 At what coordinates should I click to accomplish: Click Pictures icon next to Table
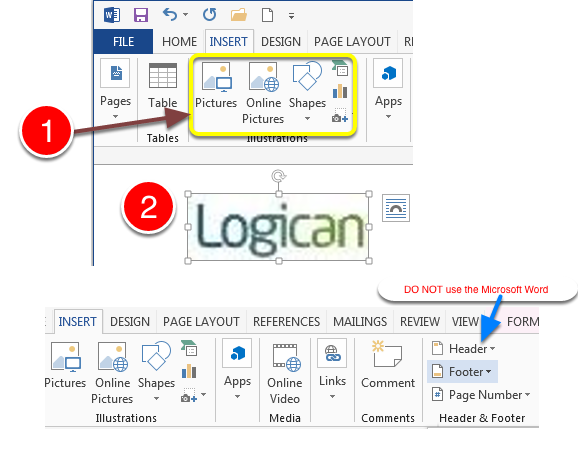click(x=216, y=86)
